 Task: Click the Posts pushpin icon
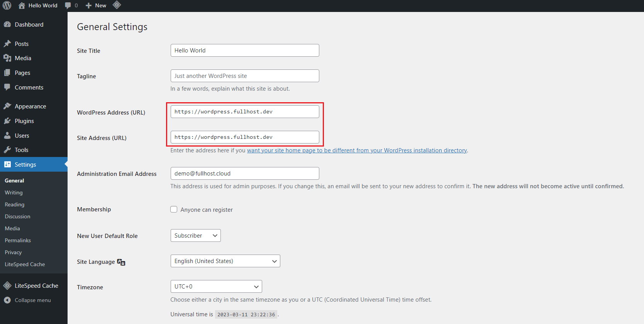click(7, 44)
